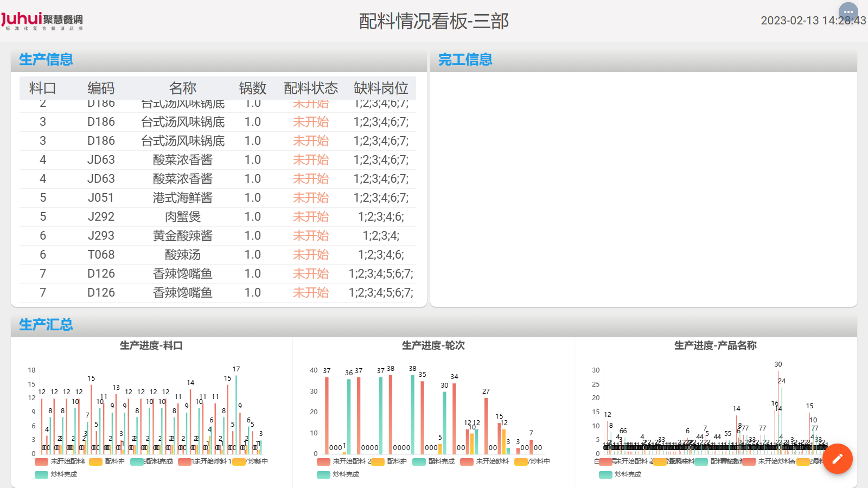Screen dimensions: 868x488
Task: Click the 完工信息 panel title
Action: tap(465, 60)
